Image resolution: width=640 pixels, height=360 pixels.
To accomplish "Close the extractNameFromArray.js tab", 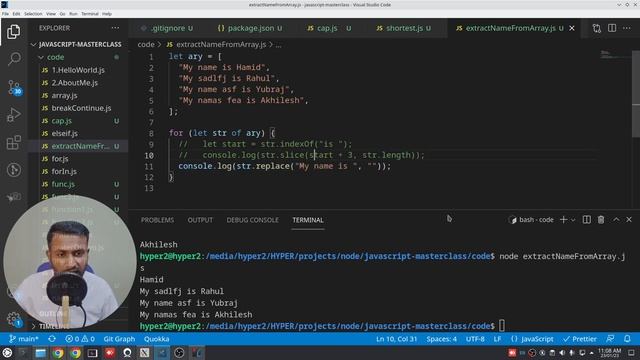I will click(572, 28).
